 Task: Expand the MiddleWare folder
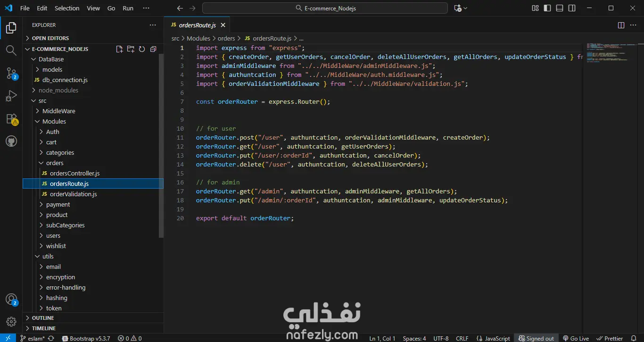tap(58, 111)
